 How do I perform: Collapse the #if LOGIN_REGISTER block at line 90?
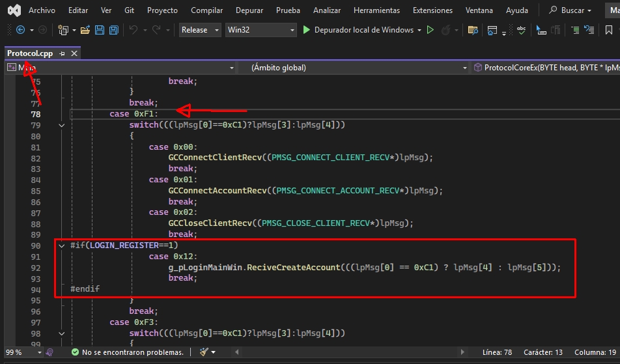coord(62,246)
